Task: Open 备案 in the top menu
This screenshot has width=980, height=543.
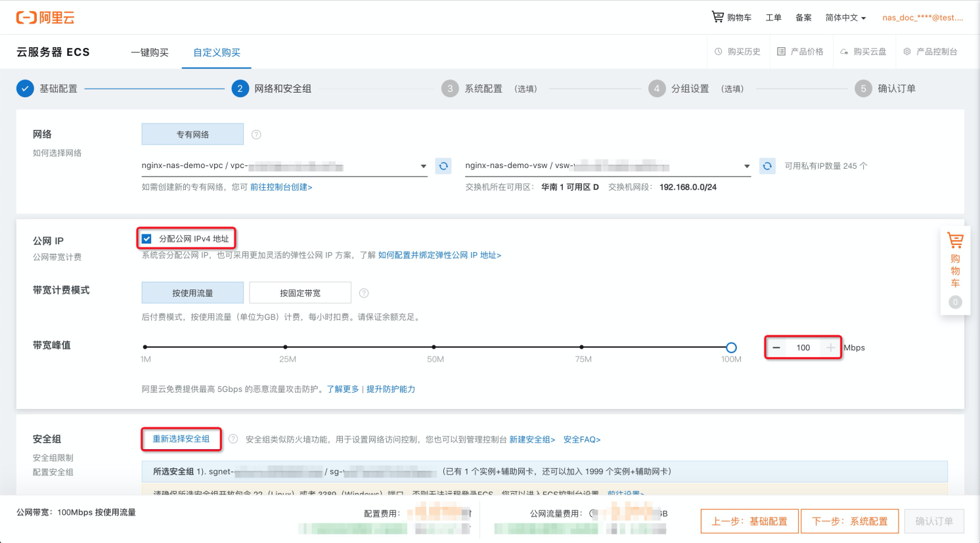Action: (x=804, y=18)
